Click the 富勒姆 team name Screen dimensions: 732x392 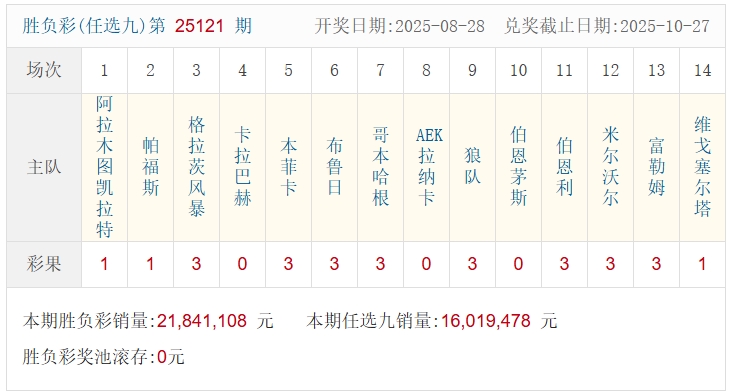tap(656, 167)
